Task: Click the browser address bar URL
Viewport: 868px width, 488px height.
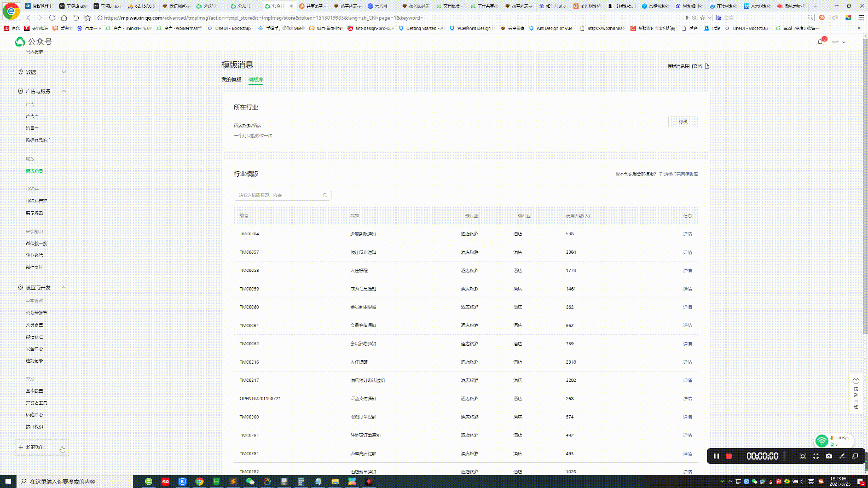Action: (263, 18)
